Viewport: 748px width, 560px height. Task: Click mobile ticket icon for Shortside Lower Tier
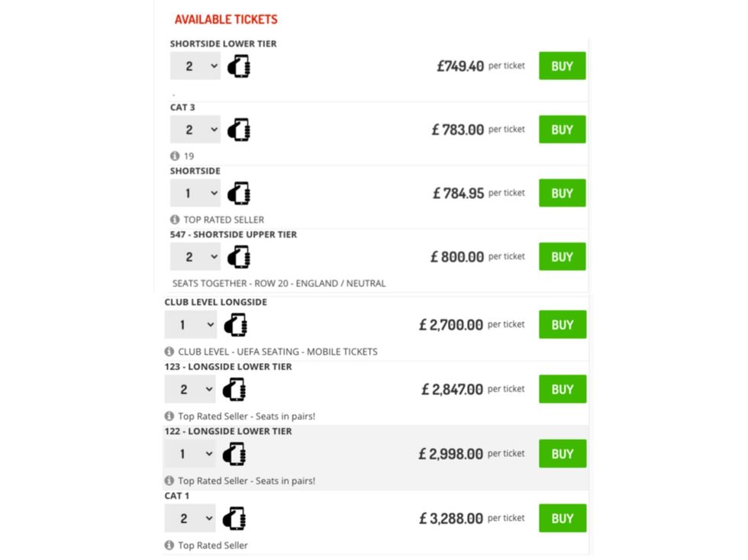tap(240, 66)
